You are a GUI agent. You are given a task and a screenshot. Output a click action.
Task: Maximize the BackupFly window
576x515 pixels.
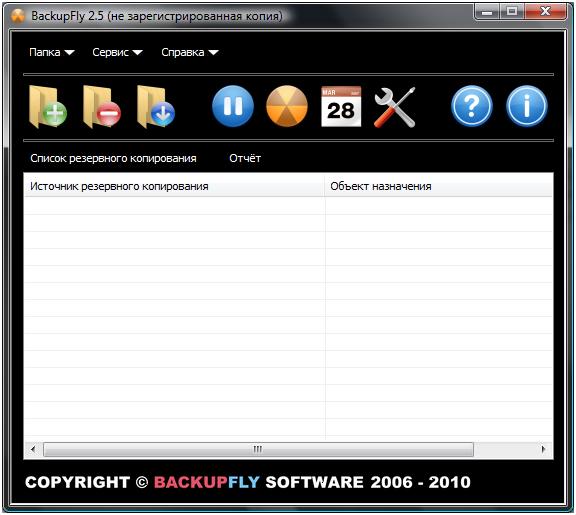512,11
